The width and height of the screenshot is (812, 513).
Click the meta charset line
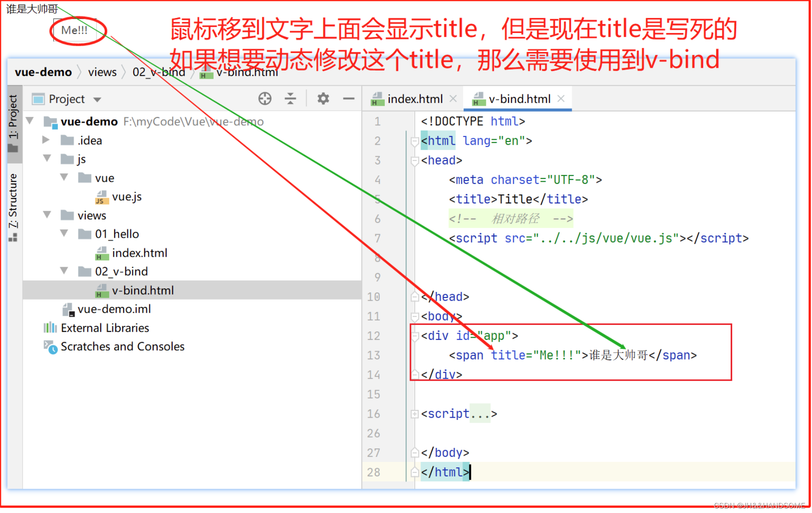coord(525,180)
